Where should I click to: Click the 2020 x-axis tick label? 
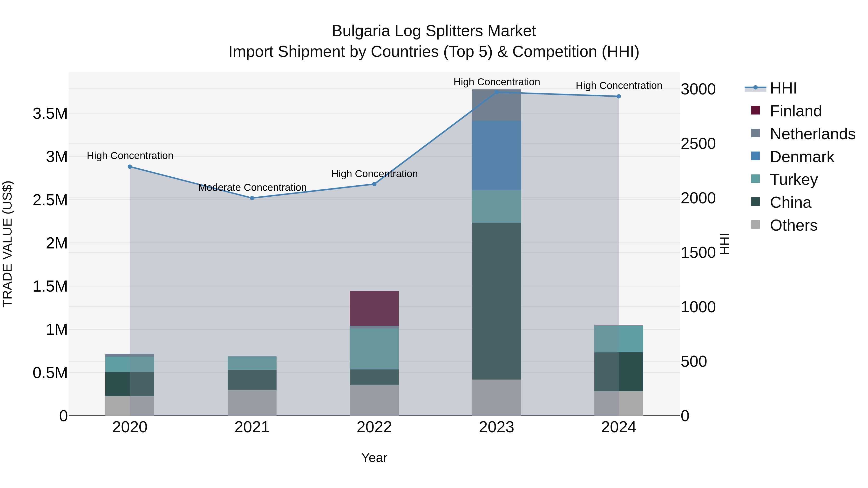pos(130,427)
